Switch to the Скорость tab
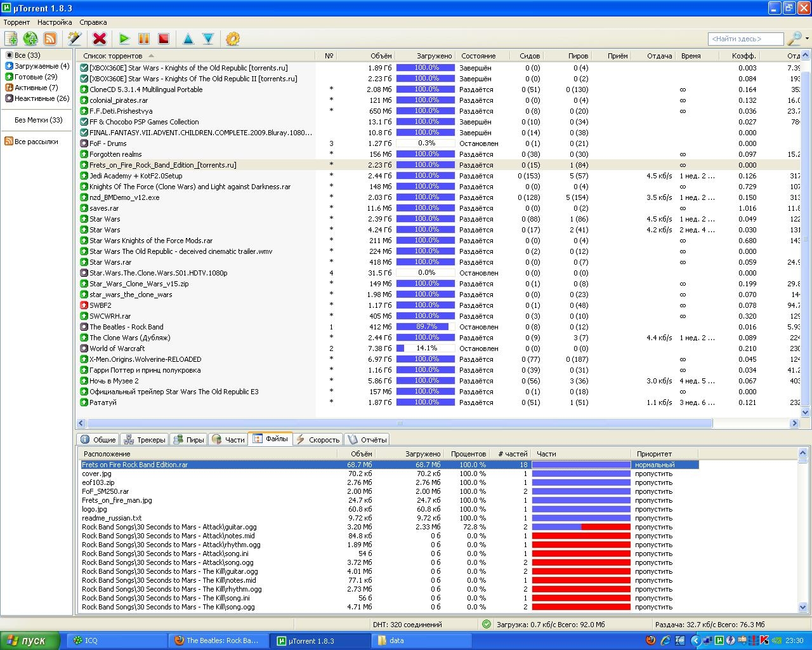Viewport: 812px width, 650px height. coord(318,439)
